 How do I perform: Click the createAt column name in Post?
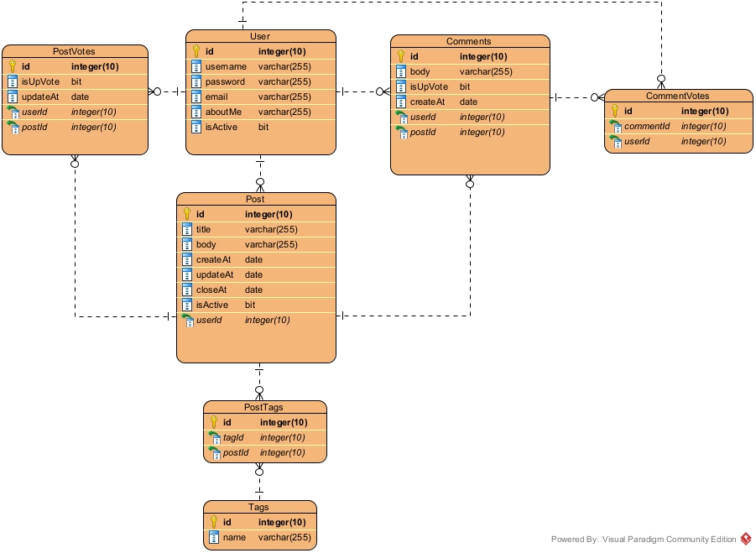click(213, 259)
